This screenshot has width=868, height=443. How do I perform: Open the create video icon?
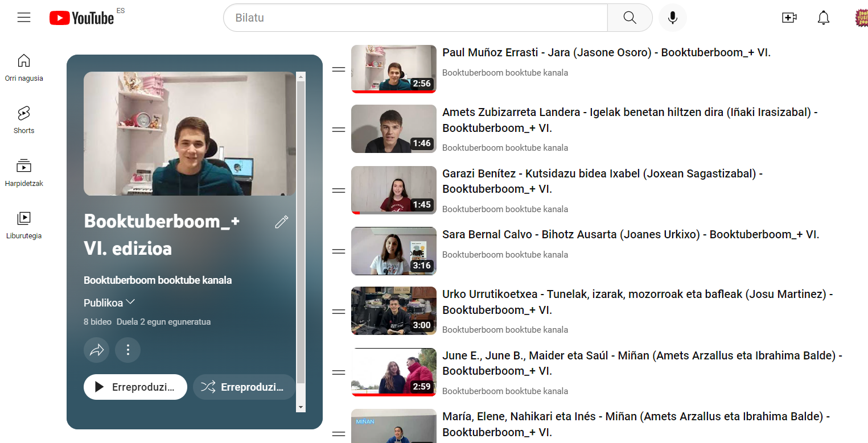[x=789, y=18]
